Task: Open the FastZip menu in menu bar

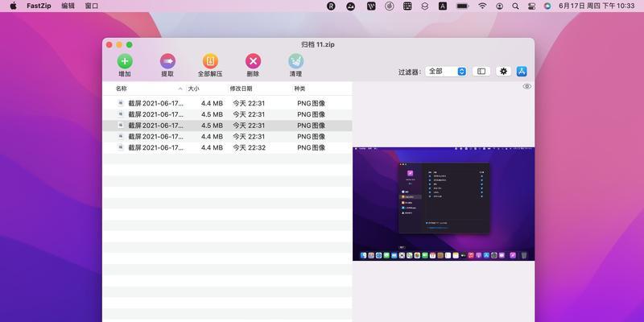Action: [39, 6]
